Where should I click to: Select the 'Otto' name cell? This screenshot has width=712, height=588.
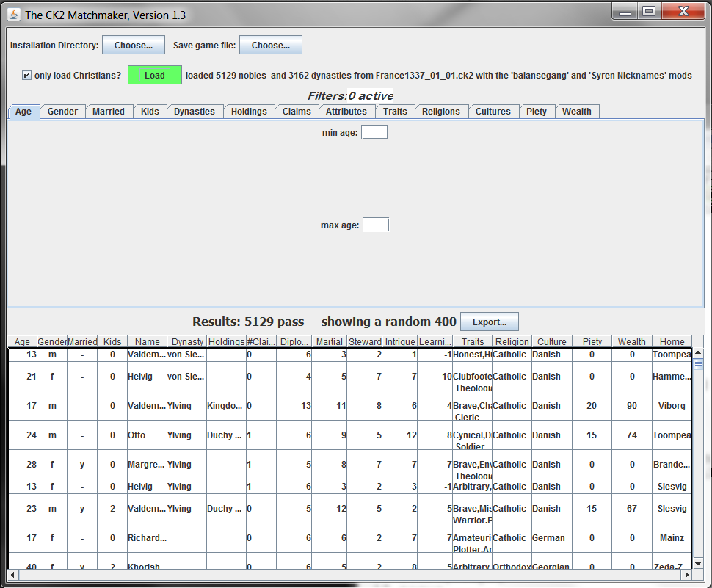coord(147,435)
